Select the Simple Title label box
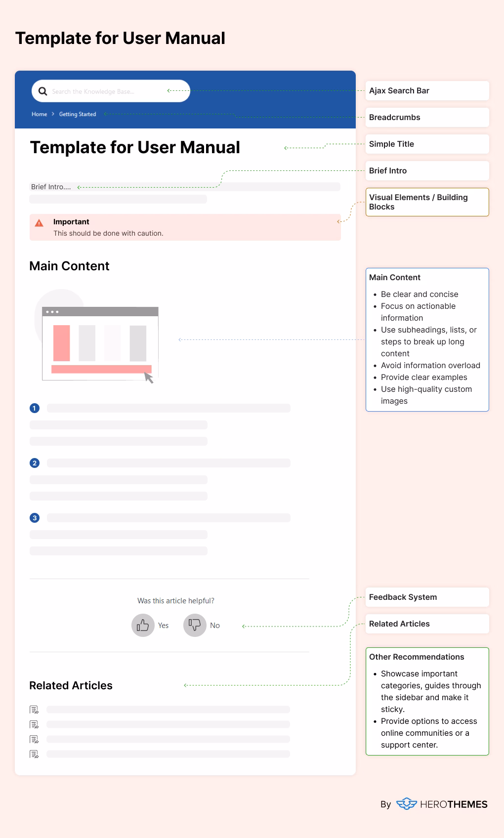 (x=427, y=144)
